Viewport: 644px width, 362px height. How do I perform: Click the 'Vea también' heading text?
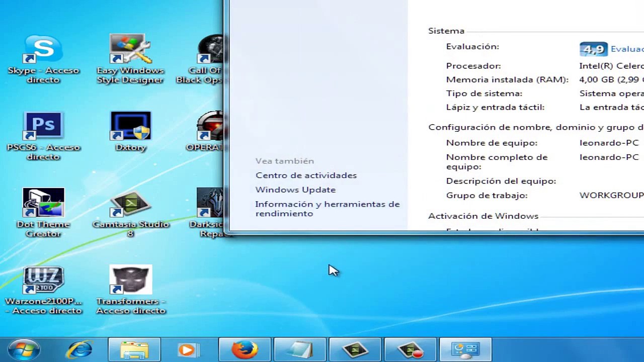click(x=285, y=161)
